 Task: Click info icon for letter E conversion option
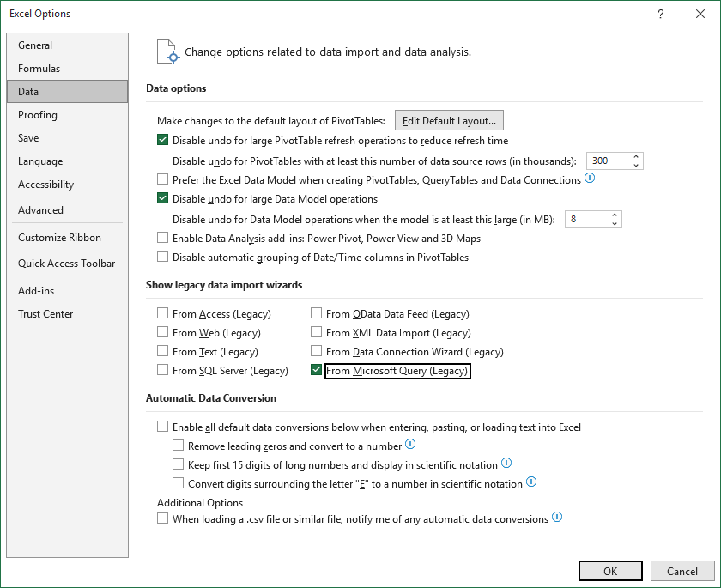point(531,482)
